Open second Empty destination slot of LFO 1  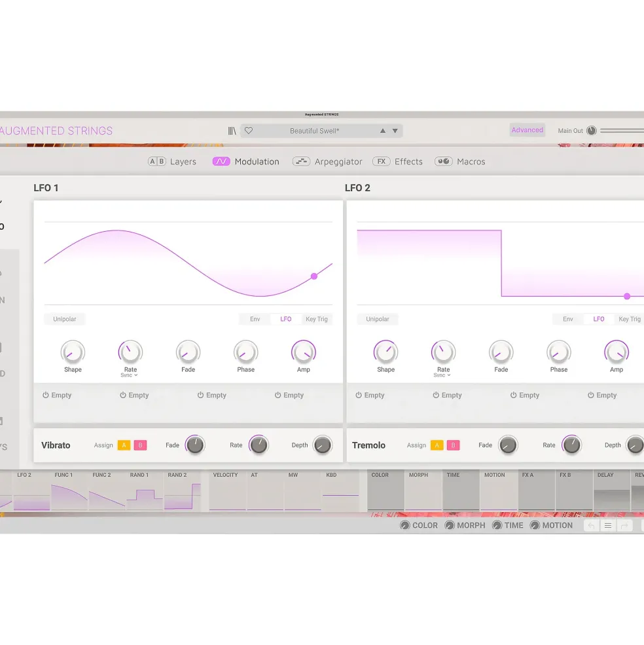tap(134, 395)
